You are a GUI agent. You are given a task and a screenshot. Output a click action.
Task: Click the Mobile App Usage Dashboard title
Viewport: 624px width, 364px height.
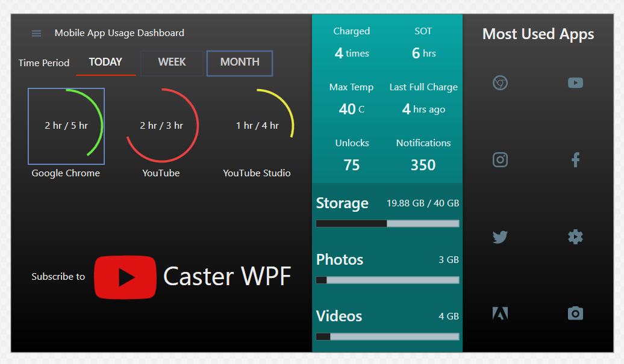(x=119, y=33)
